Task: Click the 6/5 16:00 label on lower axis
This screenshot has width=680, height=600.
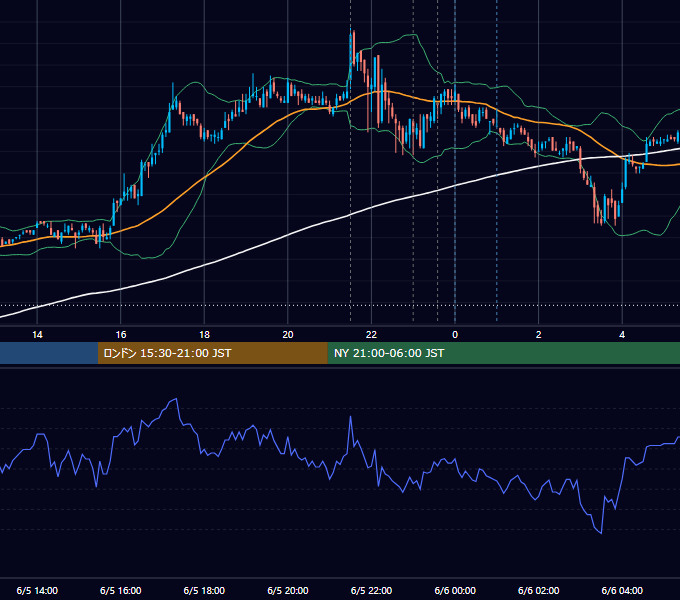Action: 121,590
